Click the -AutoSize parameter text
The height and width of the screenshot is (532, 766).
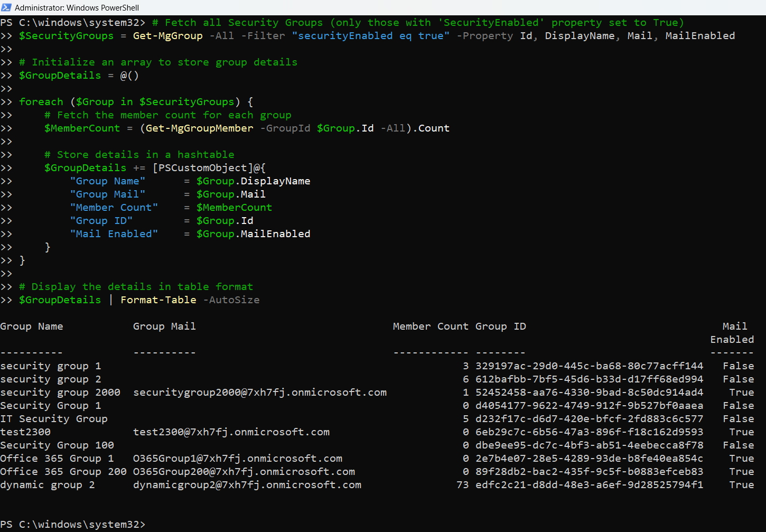point(231,300)
